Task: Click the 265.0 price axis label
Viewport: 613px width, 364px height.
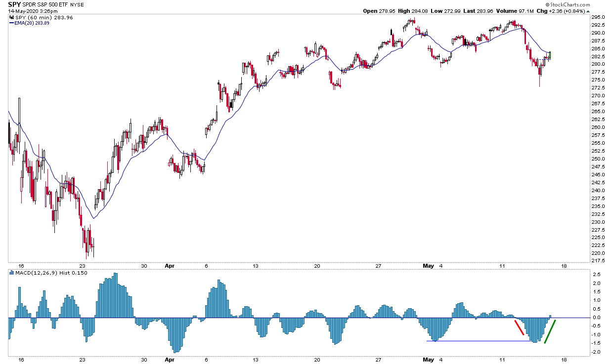Action: pyautogui.click(x=598, y=112)
